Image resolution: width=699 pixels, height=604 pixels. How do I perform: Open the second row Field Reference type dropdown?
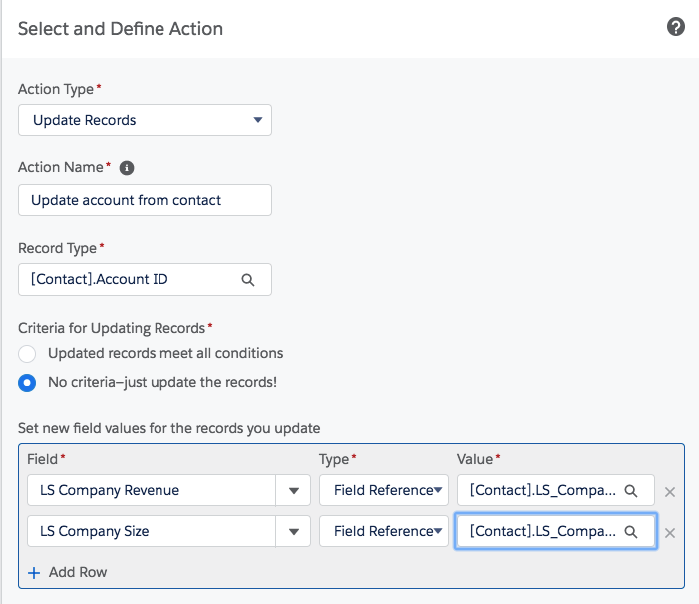coord(384,531)
